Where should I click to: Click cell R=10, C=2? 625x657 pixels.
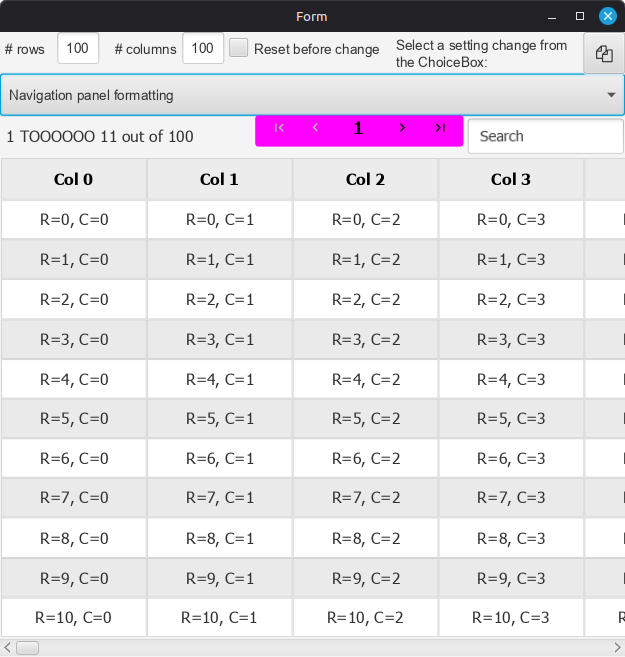[x=365, y=618]
